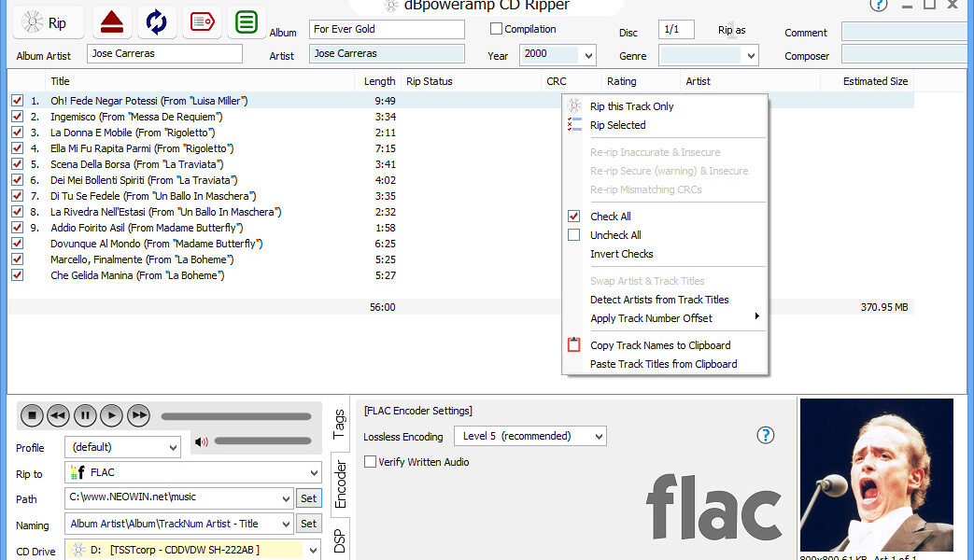
Task: Click the Artist field
Action: 387,53
